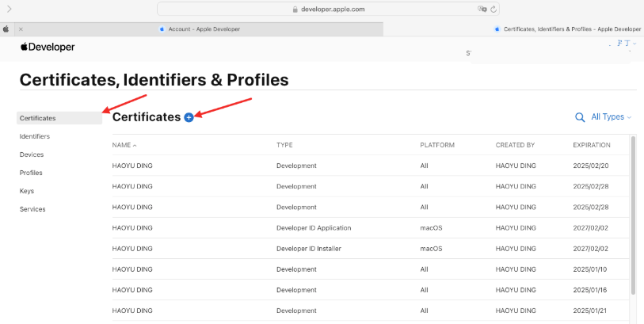Open the All Types filter dropdown
This screenshot has height=324, width=644.
pyautogui.click(x=612, y=117)
